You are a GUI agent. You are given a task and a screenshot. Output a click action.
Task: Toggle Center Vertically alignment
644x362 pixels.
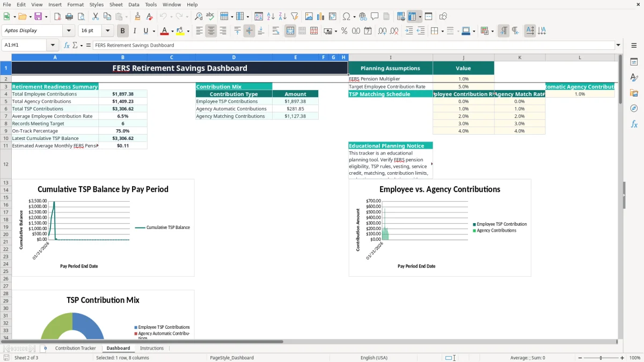(x=249, y=31)
